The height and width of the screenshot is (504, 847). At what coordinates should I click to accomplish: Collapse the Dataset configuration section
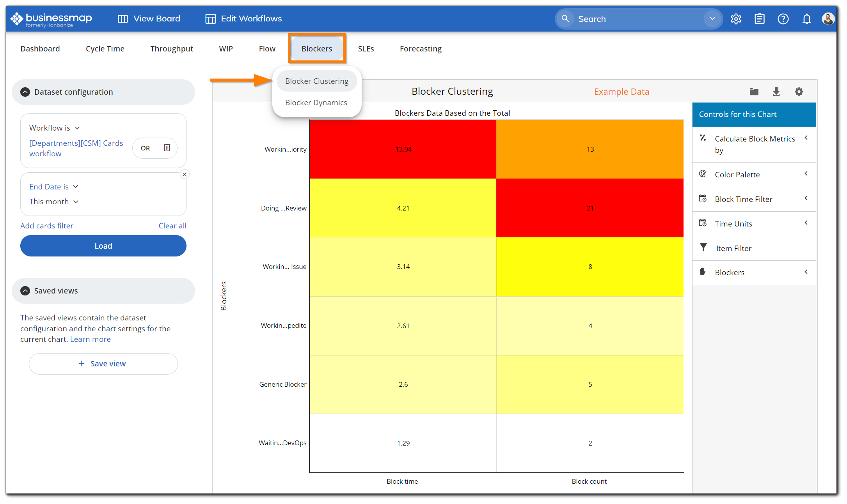(25, 92)
